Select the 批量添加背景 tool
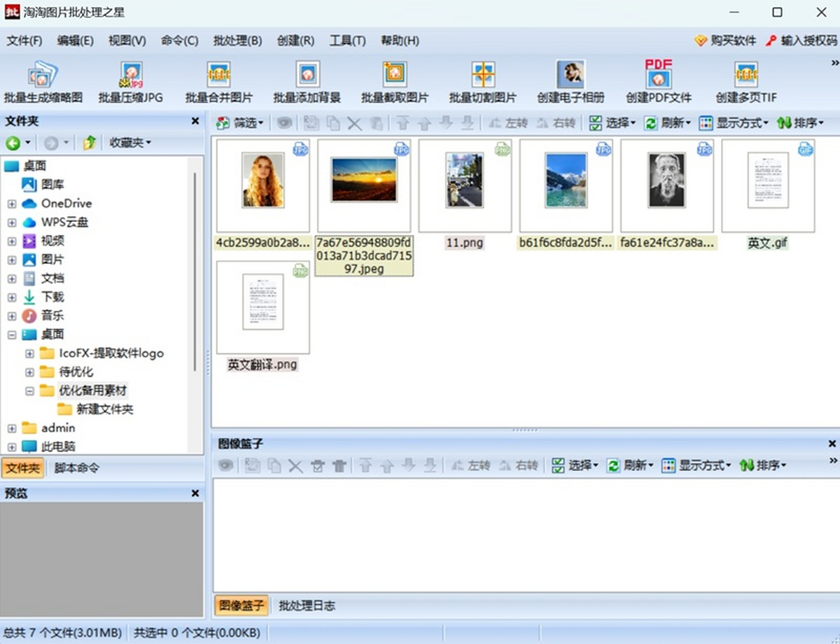The width and height of the screenshot is (840, 644). click(307, 82)
